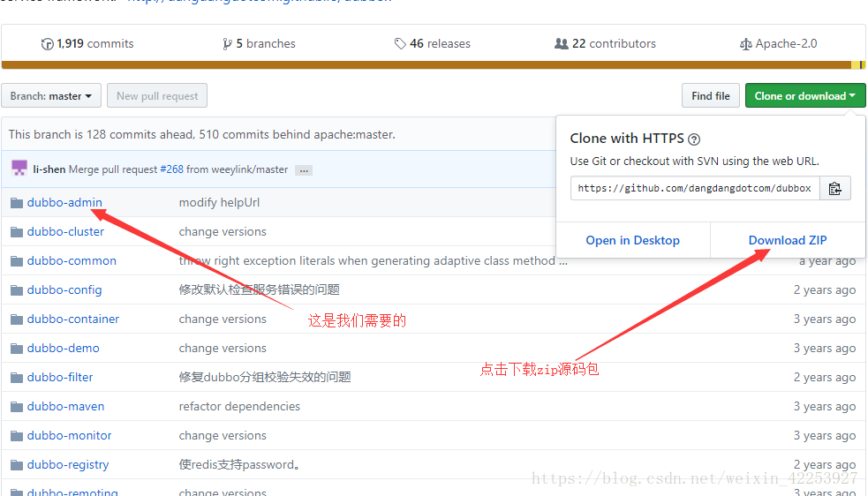Screen dimensions: 868x496
Task: Expand the Branch: master dropdown
Action: pos(51,96)
